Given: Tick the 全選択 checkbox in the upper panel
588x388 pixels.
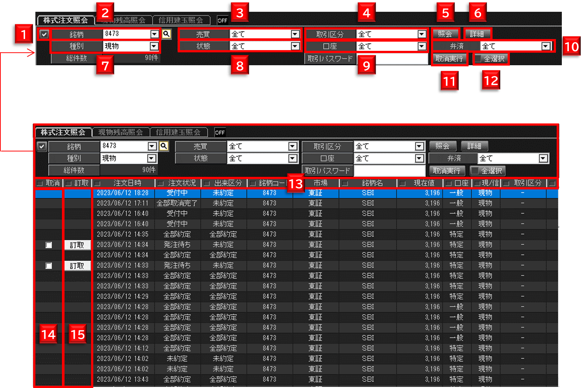Looking at the screenshot, I should (478, 58).
